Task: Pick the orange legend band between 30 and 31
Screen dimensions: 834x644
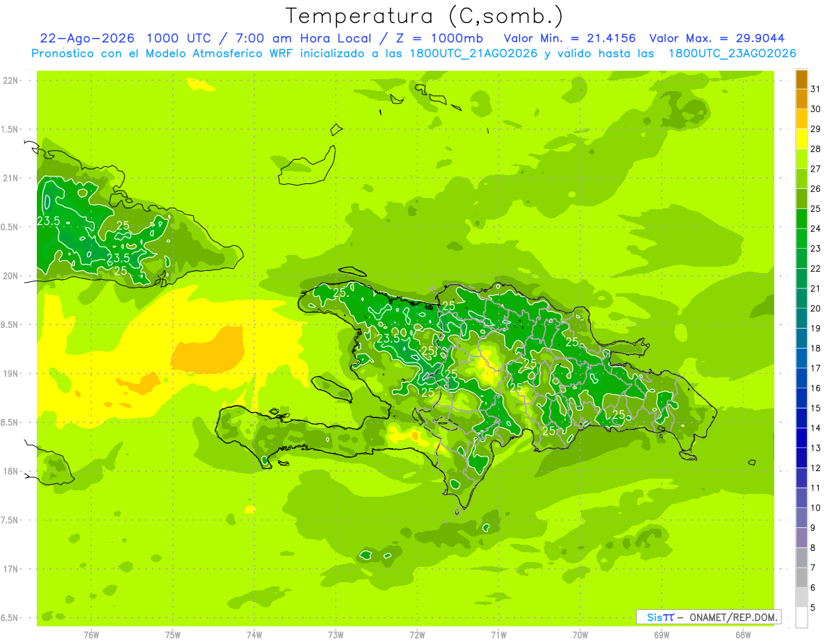Action: [801, 99]
